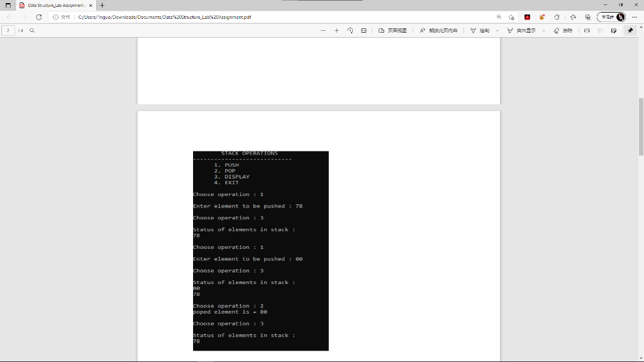Refresh the current page
This screenshot has width=644, height=362.
click(x=39, y=18)
